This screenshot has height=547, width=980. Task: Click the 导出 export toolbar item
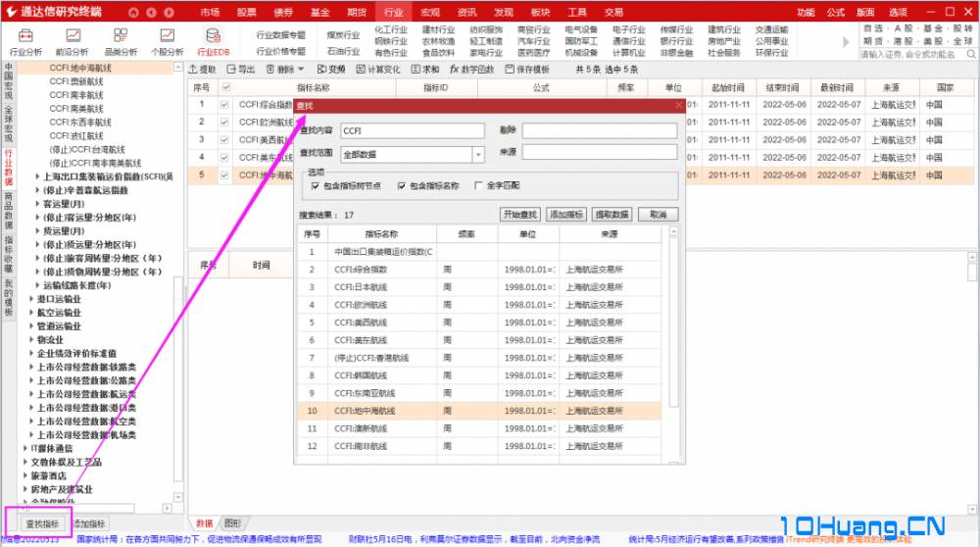click(241, 70)
